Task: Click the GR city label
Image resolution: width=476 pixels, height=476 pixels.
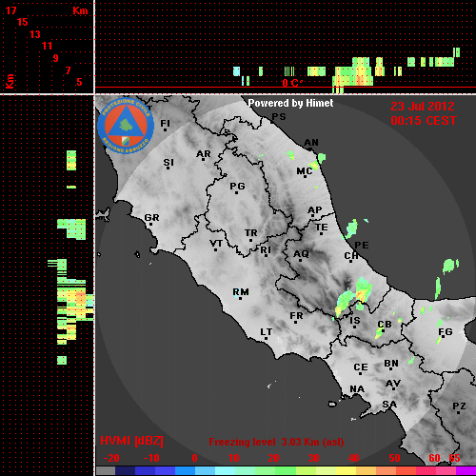Action: coord(151,218)
